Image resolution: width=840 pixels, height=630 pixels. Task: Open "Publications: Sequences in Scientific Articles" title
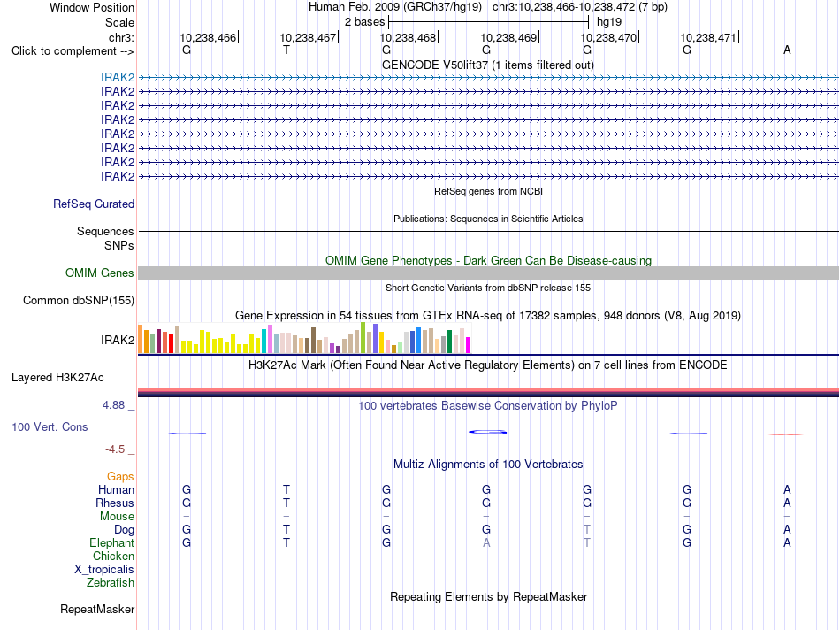(x=488, y=219)
